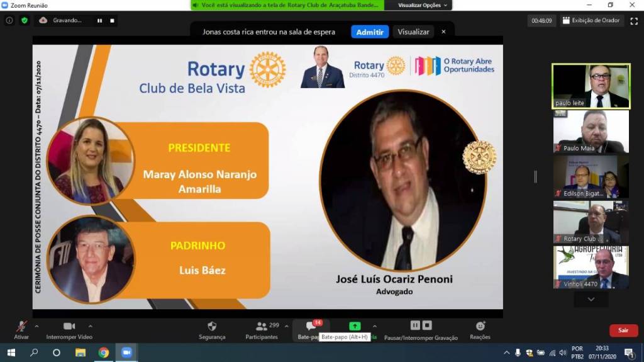Image resolution: width=644 pixels, height=362 pixels.
Task: Expand video options arrow beside Interromper Vídeo
Action: pos(91,326)
